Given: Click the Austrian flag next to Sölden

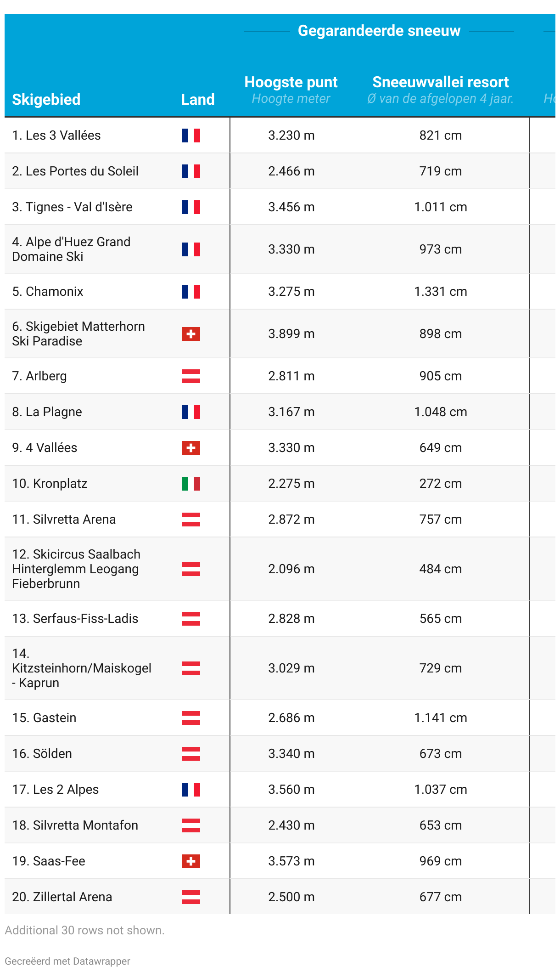Looking at the screenshot, I should pyautogui.click(x=191, y=754).
